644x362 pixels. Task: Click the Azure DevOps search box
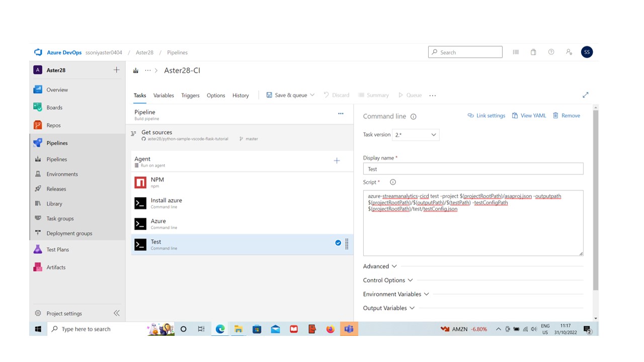tap(465, 52)
